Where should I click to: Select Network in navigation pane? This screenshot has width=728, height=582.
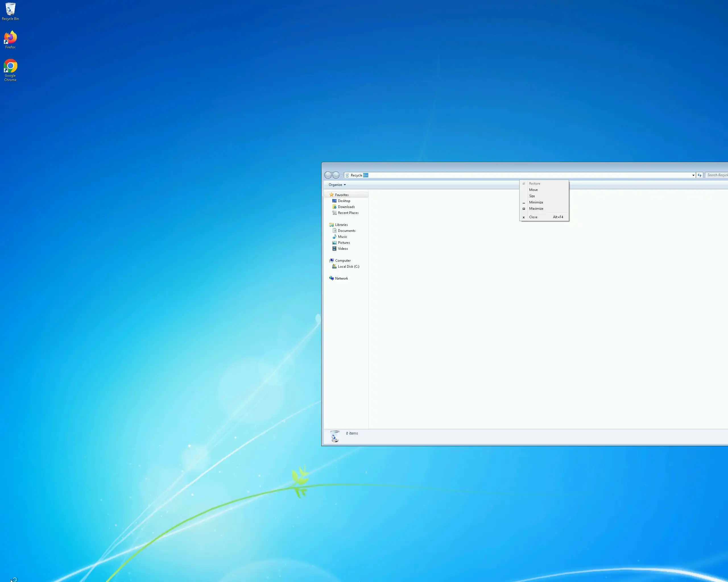pos(341,278)
